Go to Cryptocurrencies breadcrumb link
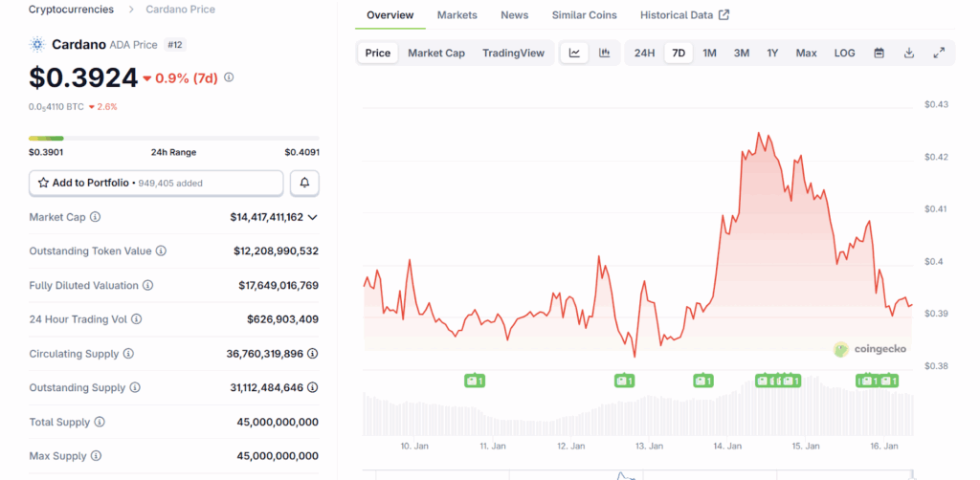Image resolution: width=980 pixels, height=480 pixels. (x=70, y=10)
